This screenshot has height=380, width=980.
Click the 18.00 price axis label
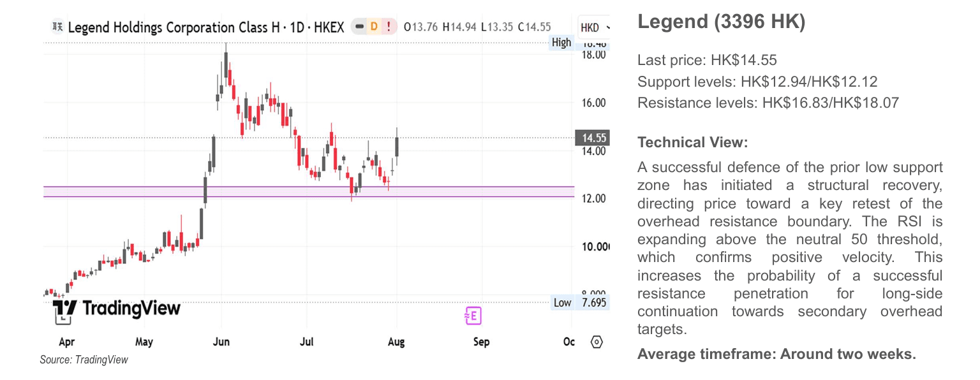click(593, 55)
